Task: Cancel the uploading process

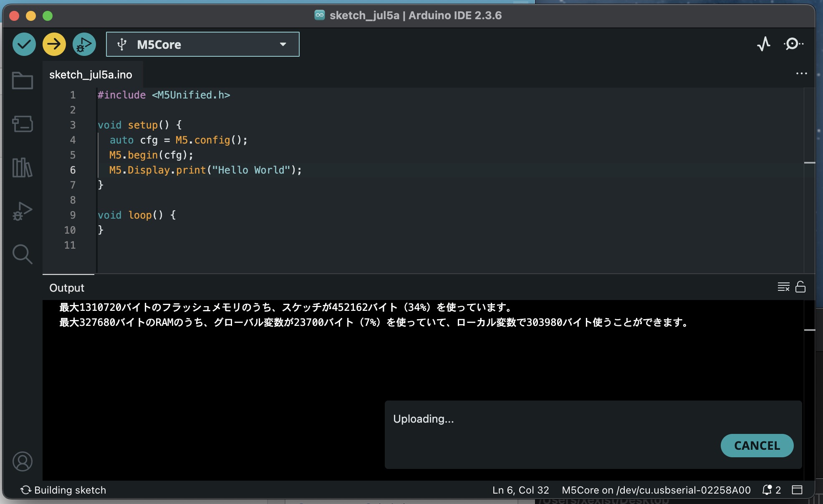Action: pos(757,446)
